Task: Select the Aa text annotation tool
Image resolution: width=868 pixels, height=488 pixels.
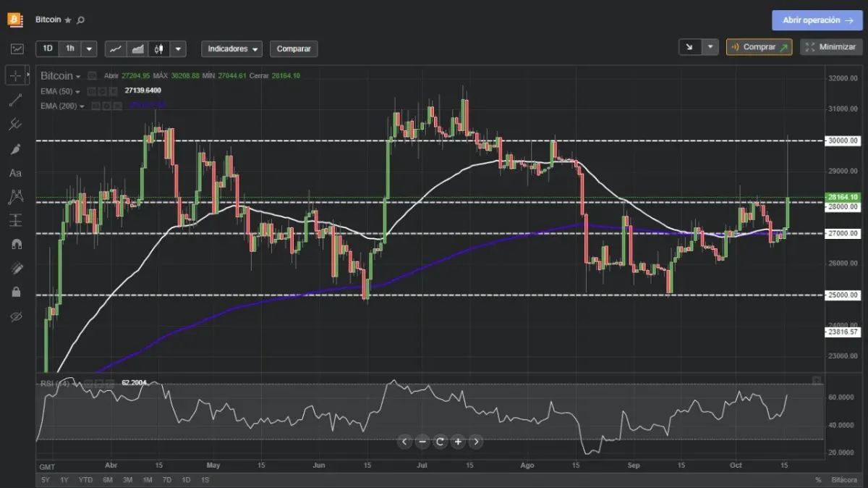Action: click(x=16, y=173)
